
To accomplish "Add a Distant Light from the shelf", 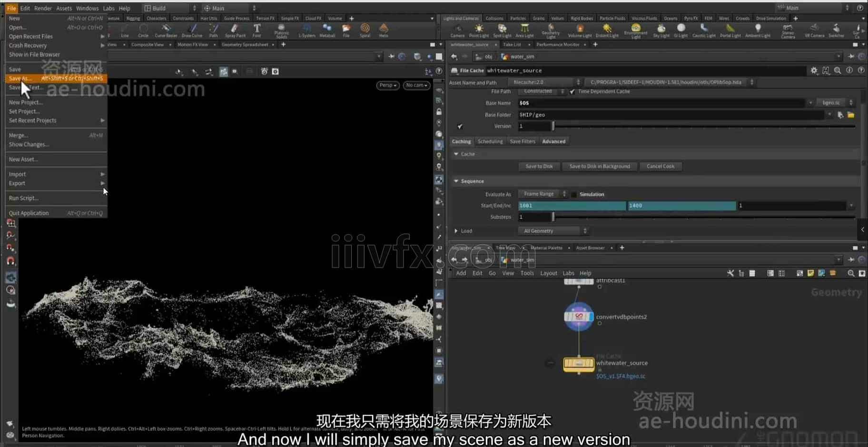I will (607, 30).
